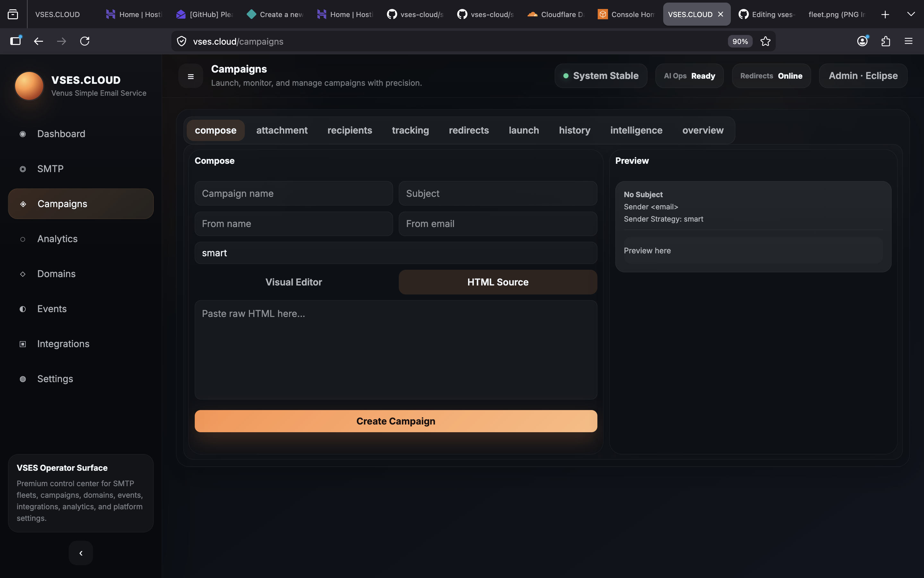
Task: Select the compose tab
Action: [216, 130]
